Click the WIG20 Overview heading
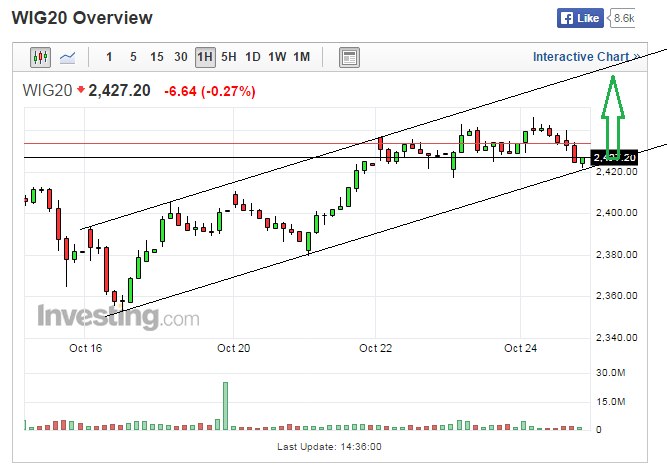The width and height of the screenshot is (667, 466). (83, 18)
